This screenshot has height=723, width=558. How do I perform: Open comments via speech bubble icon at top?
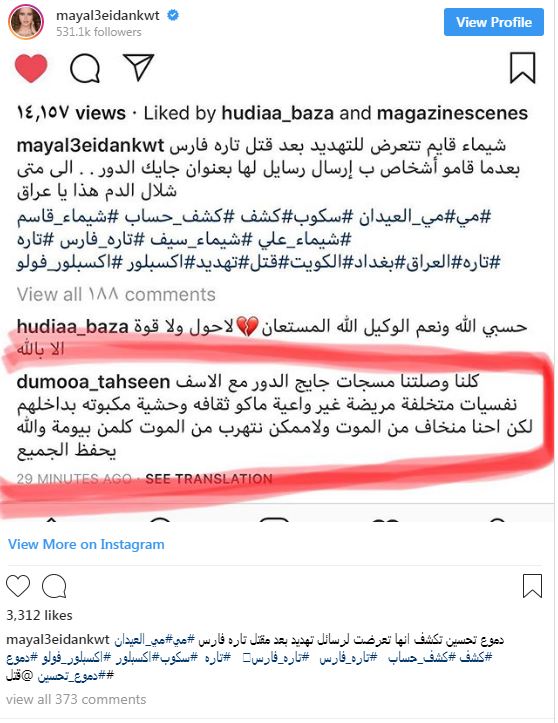click(x=85, y=68)
